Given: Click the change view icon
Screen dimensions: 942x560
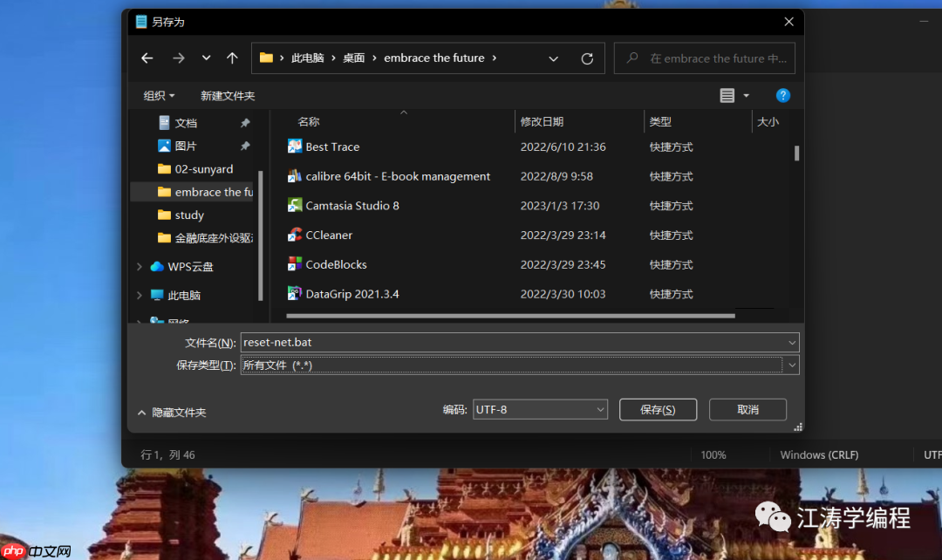Looking at the screenshot, I should (x=729, y=95).
